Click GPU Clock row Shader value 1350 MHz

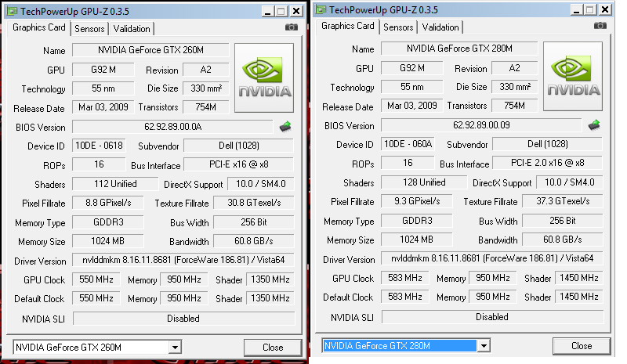tap(270, 279)
